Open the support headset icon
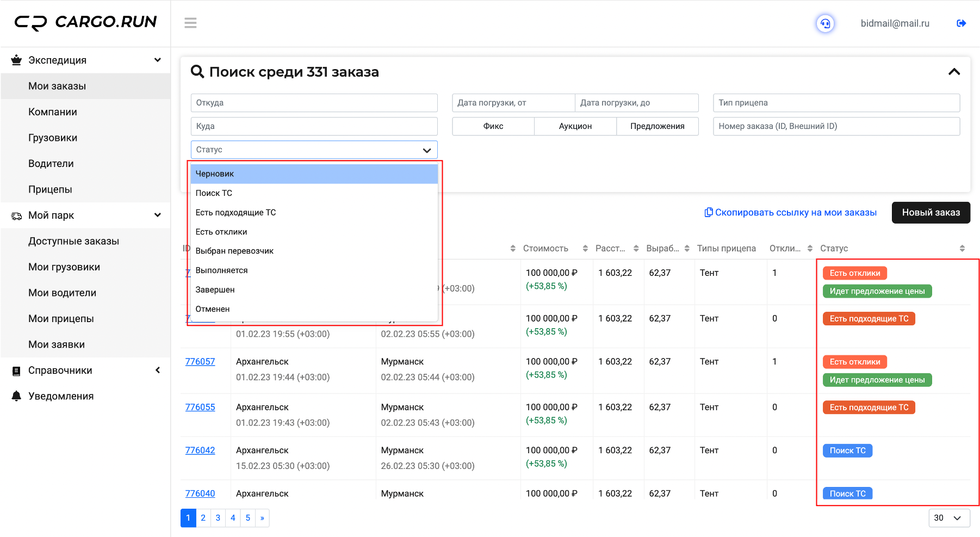The image size is (980, 537). [x=825, y=23]
